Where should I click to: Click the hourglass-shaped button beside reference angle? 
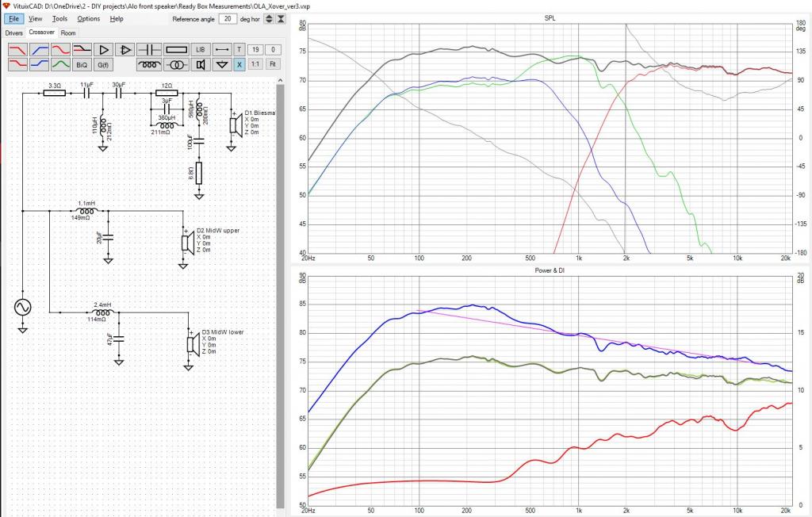(281, 19)
